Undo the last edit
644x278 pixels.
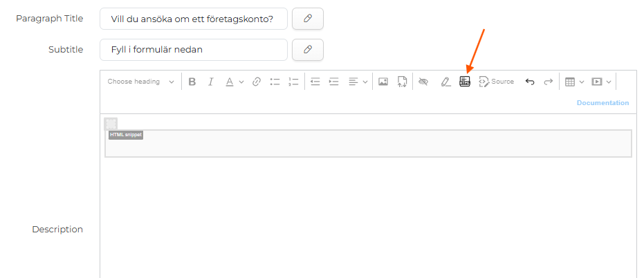click(x=530, y=82)
